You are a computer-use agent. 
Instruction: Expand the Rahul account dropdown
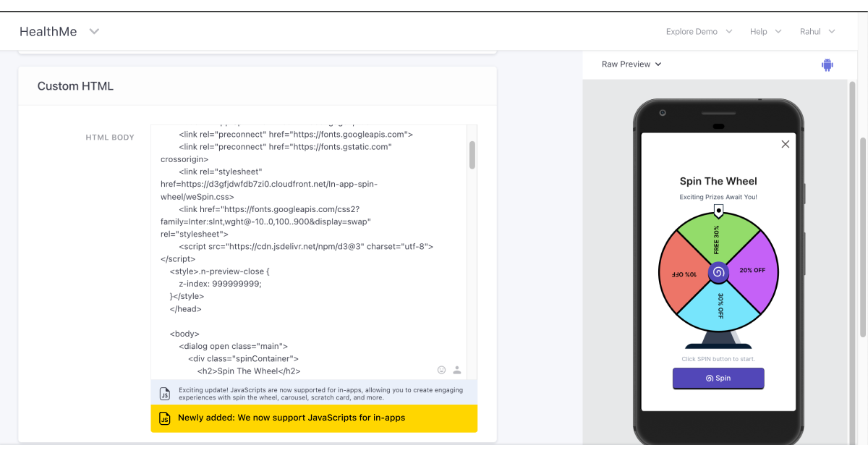[817, 31]
